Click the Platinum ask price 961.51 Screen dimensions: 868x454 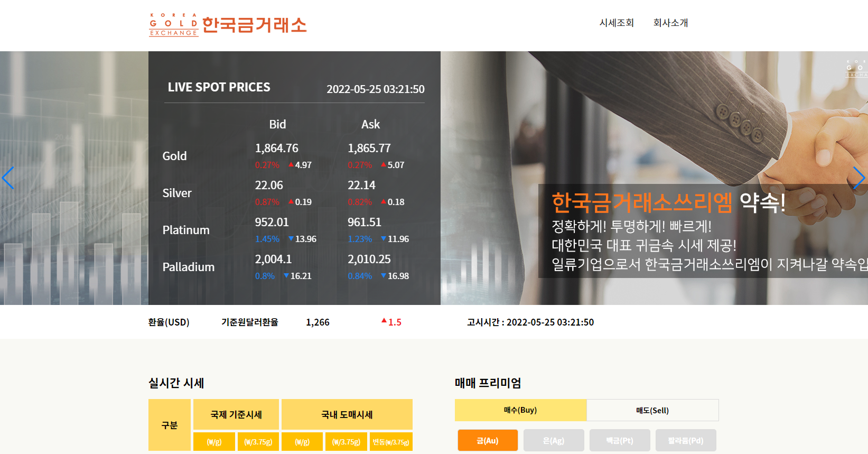point(365,223)
